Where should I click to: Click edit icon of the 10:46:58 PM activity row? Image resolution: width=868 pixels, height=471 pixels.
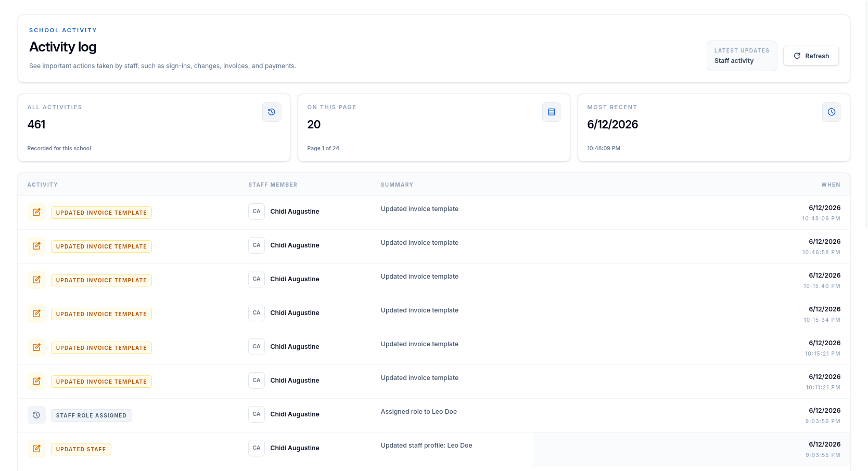36,246
